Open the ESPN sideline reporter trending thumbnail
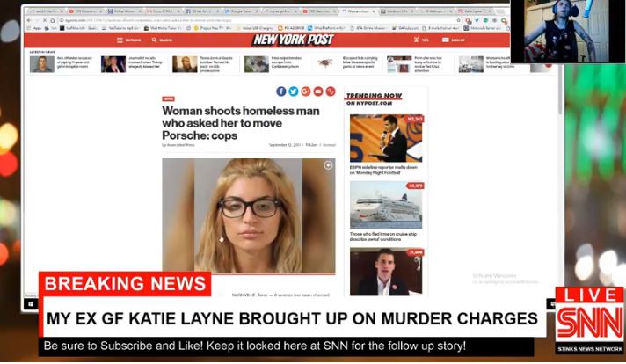This screenshot has width=626, height=364. 386,138
